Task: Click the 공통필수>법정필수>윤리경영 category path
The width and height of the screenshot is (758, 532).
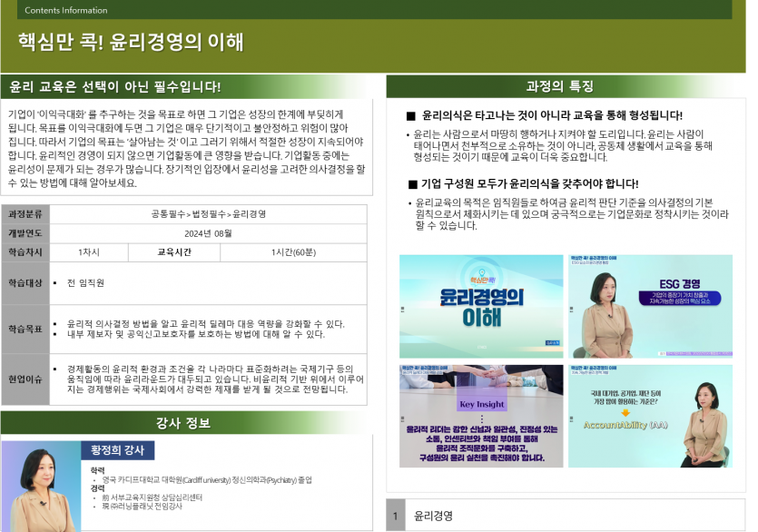Action: (209, 214)
